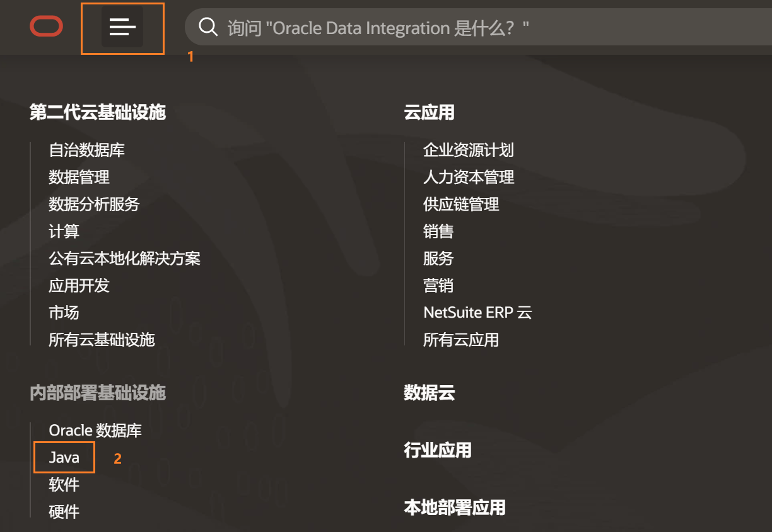
Task: Go to 营销 link
Action: [438, 286]
